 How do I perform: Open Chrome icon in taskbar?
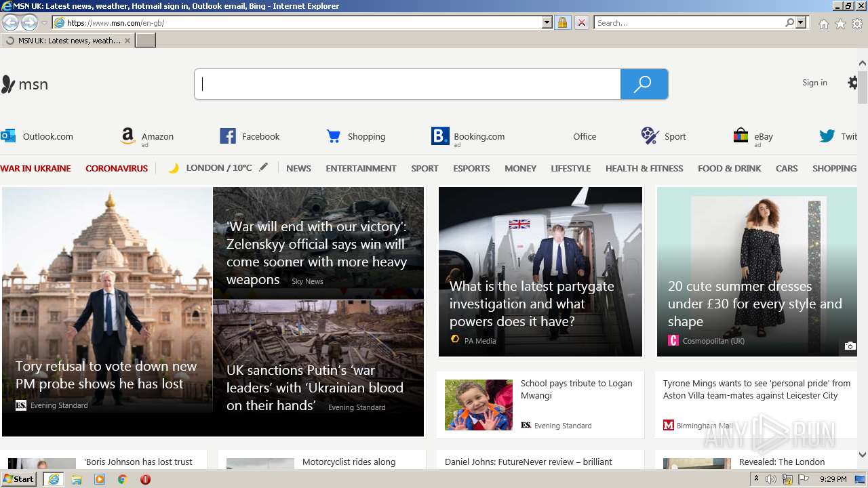click(123, 479)
